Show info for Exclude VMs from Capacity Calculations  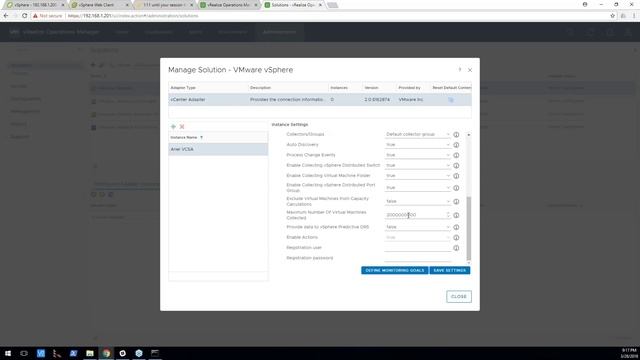[x=456, y=202]
